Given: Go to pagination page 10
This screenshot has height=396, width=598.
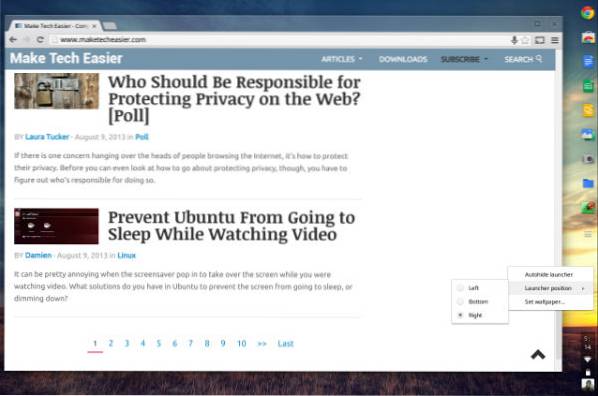Looking at the screenshot, I should click(241, 343).
